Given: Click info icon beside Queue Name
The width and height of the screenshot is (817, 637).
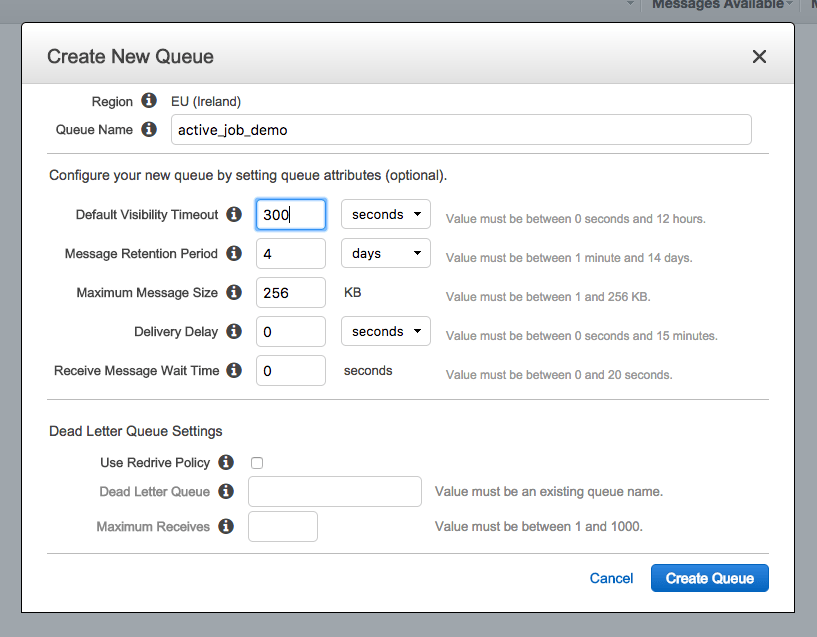Looking at the screenshot, I should coord(149,129).
